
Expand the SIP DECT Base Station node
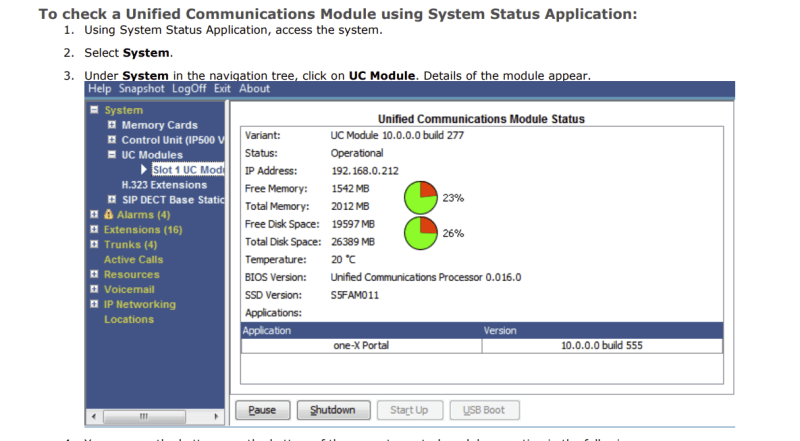[112, 199]
